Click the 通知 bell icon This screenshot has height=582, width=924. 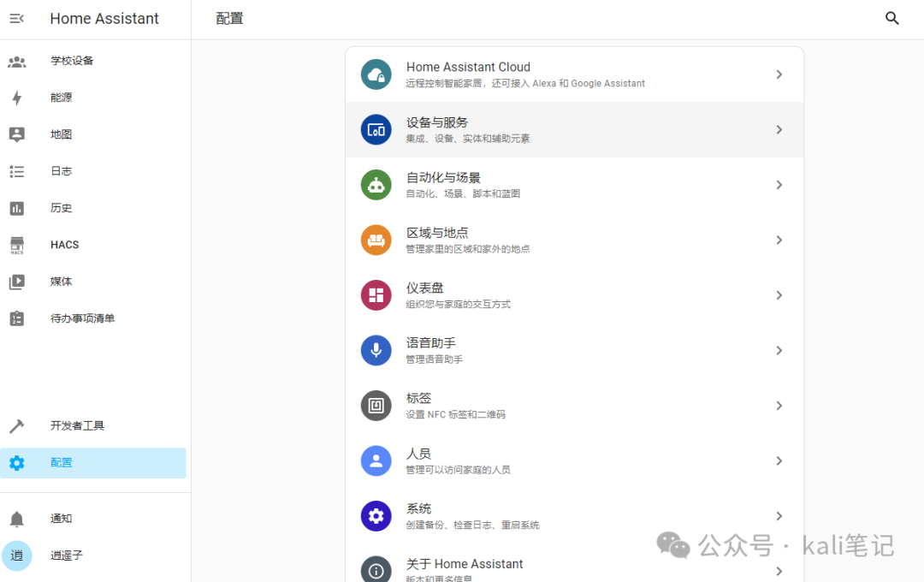16,519
